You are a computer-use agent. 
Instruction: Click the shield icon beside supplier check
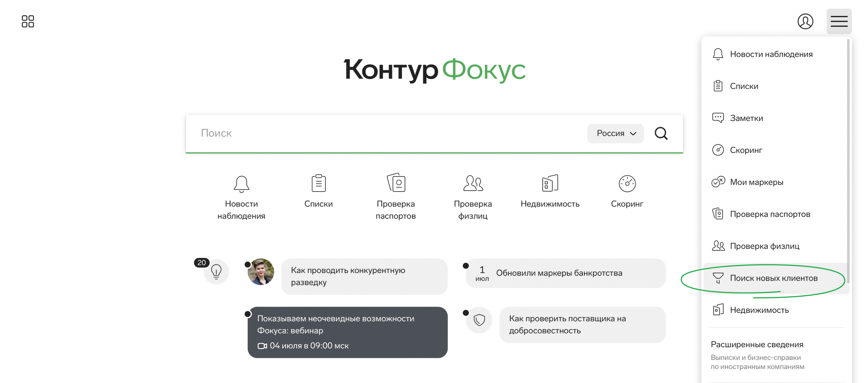coord(479,320)
